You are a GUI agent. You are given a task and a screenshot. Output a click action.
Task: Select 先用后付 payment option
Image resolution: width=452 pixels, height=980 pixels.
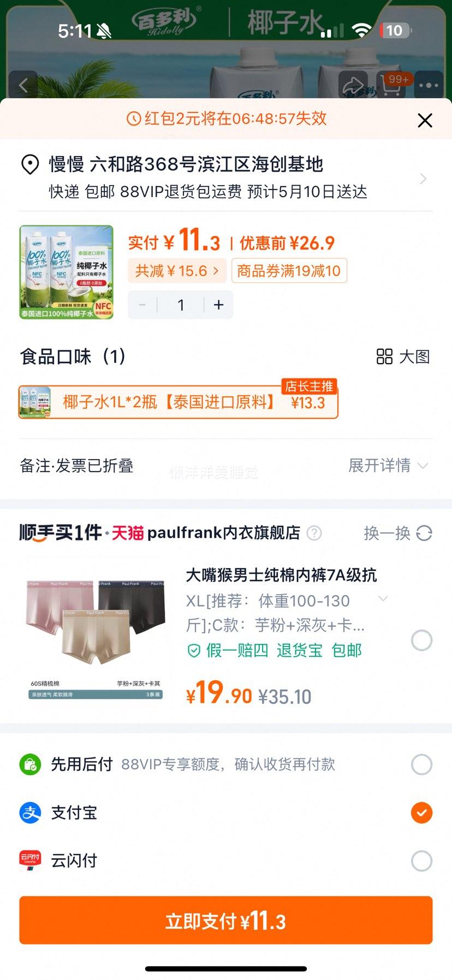pyautogui.click(x=421, y=764)
